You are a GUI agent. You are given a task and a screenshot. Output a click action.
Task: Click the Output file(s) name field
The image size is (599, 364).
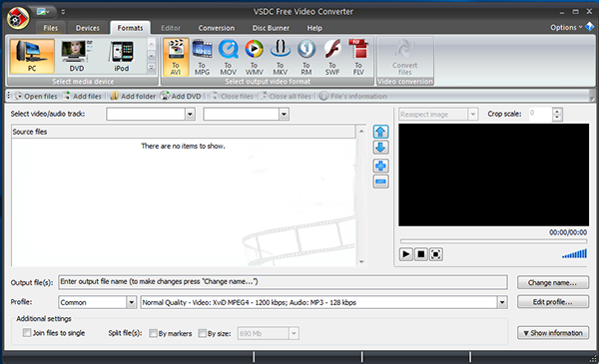point(283,282)
